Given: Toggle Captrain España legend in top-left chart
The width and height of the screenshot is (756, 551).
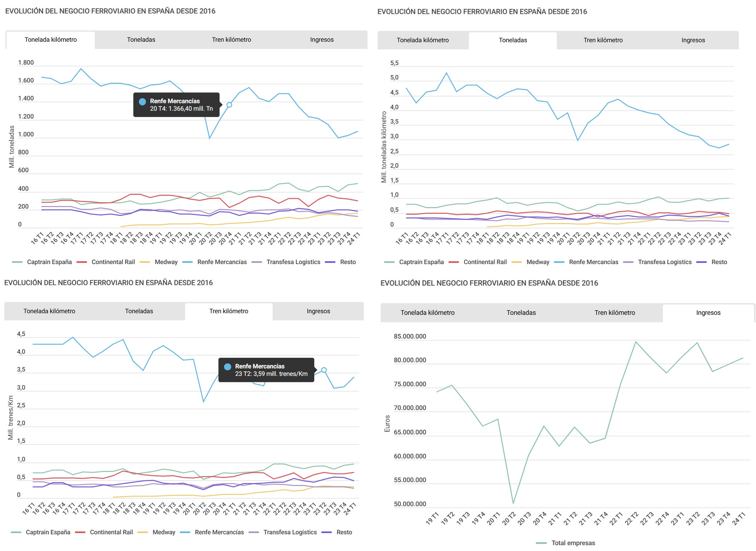Looking at the screenshot, I should click(x=49, y=262).
